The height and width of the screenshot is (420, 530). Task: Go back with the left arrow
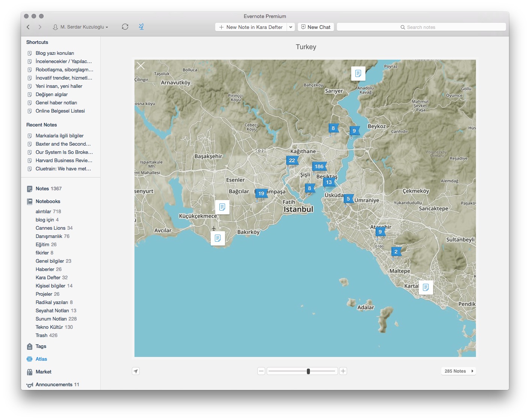[28, 27]
